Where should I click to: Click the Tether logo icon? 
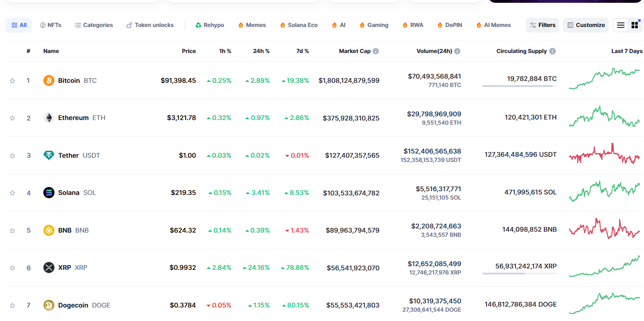[49, 155]
